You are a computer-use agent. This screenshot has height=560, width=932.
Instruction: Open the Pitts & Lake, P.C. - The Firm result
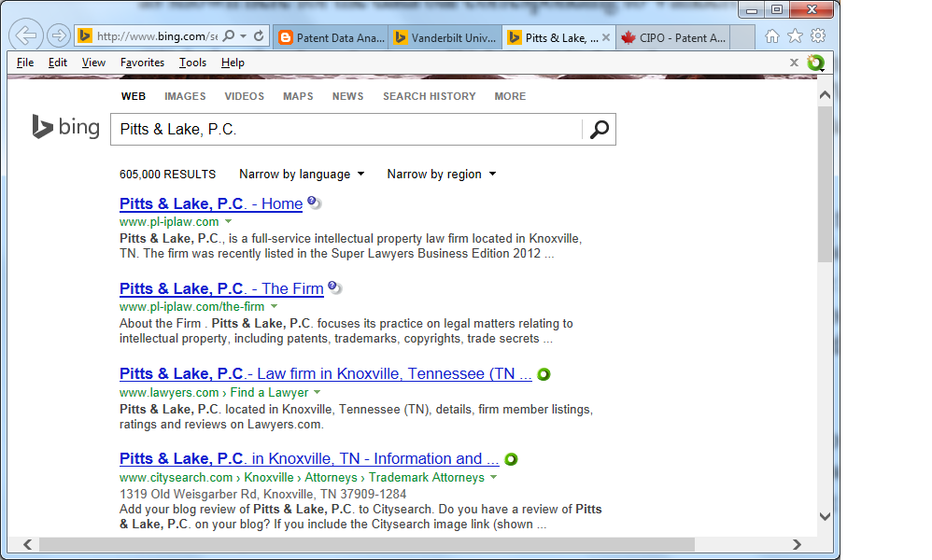221,288
